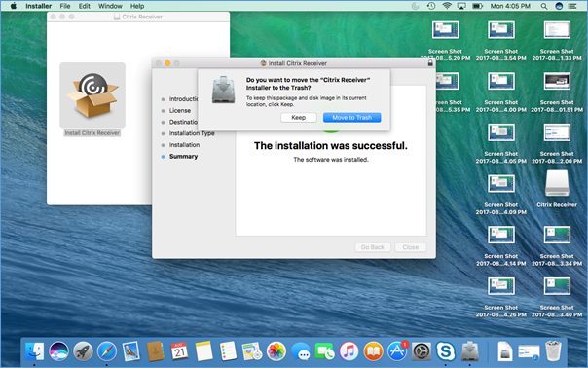The image size is (588, 368).
Task: Open App Store from the Dock
Action: pos(397,351)
